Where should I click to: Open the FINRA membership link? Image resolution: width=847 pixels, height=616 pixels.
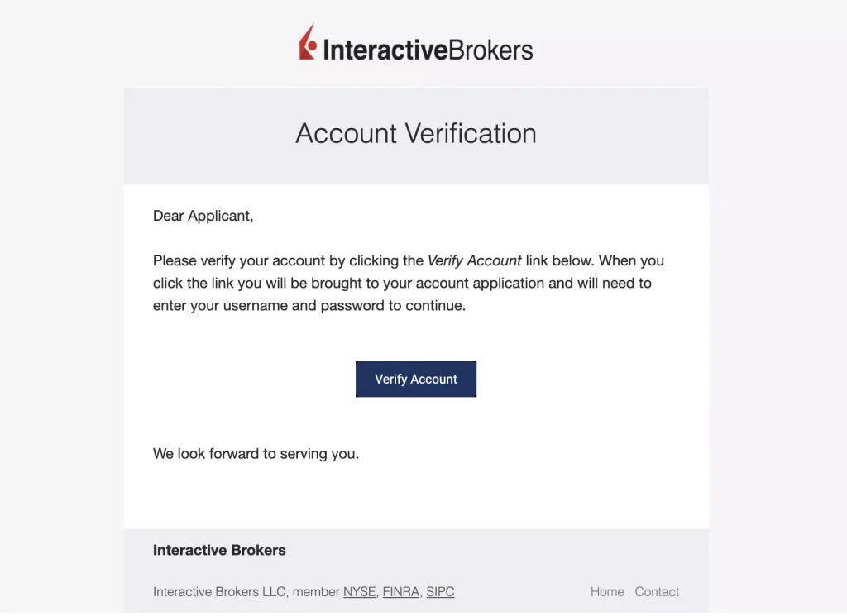tap(400, 591)
